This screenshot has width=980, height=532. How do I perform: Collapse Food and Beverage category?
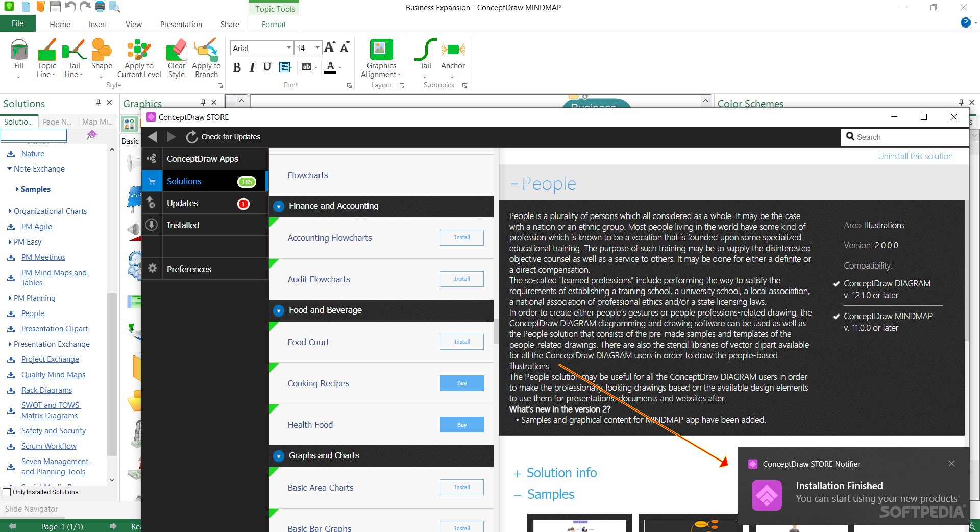click(x=279, y=311)
